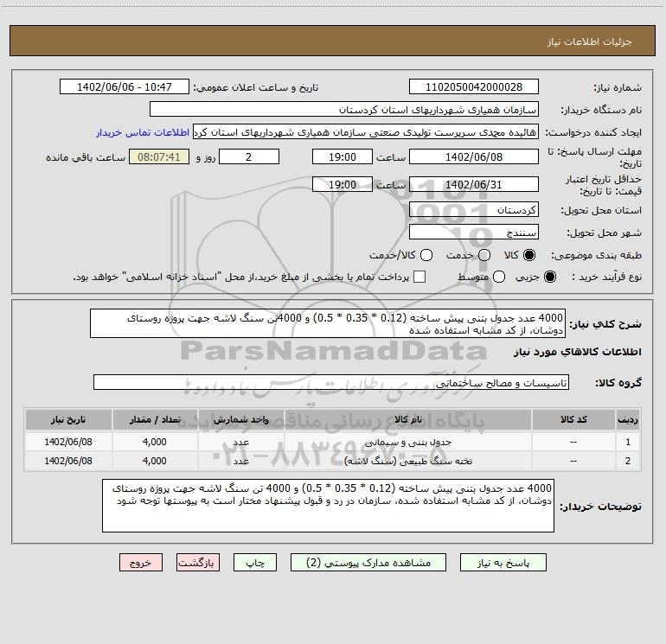Select the متوسط purchase type radio

click(499, 277)
